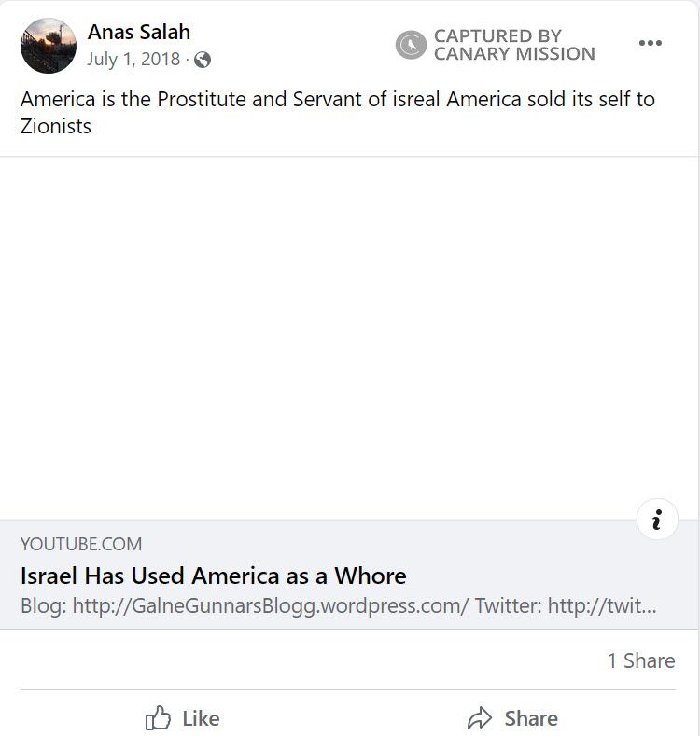Open the three-dot post options menu
The width and height of the screenshot is (700, 736).
pos(650,43)
